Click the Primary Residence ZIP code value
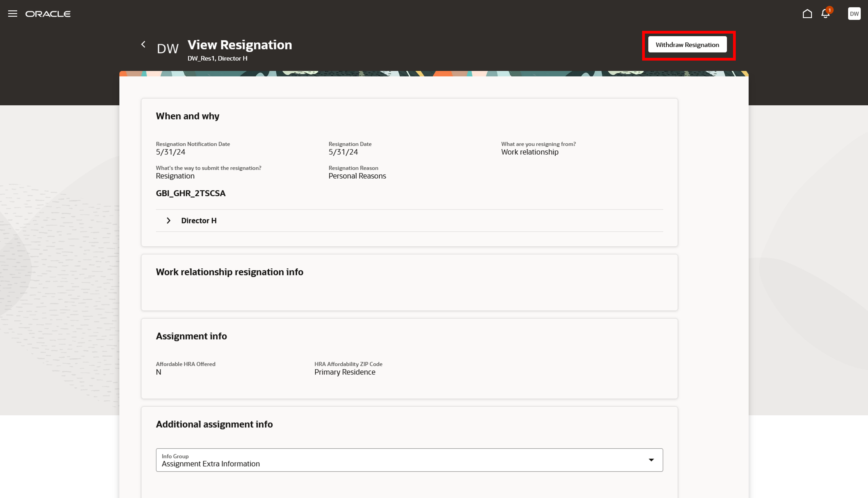Viewport: 868px width, 498px height. 345,372
